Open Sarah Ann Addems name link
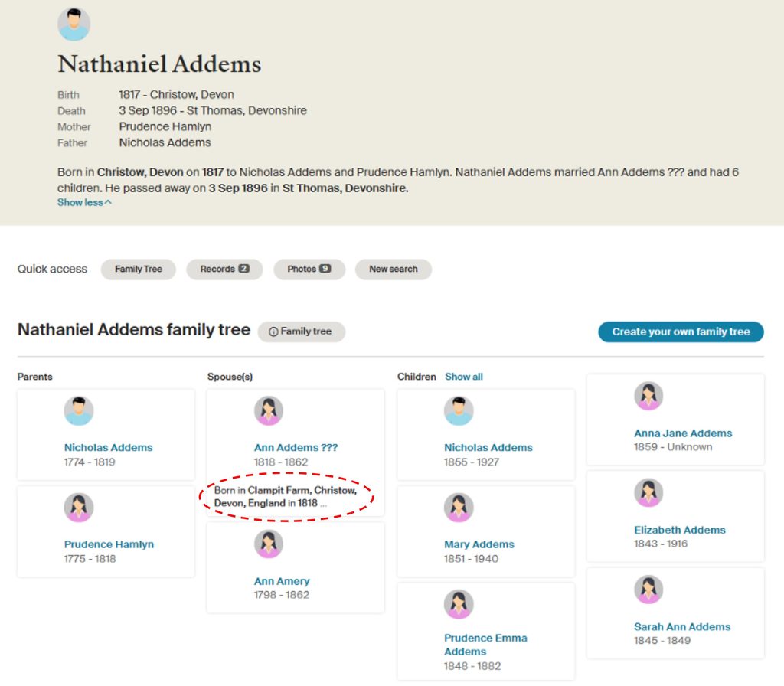This screenshot has height=686, width=784. coord(682,626)
